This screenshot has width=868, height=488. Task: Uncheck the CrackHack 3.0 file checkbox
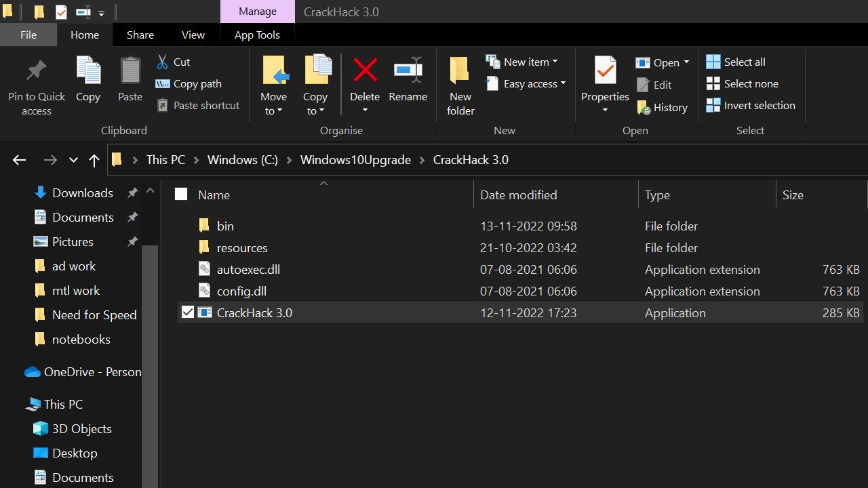pos(188,312)
